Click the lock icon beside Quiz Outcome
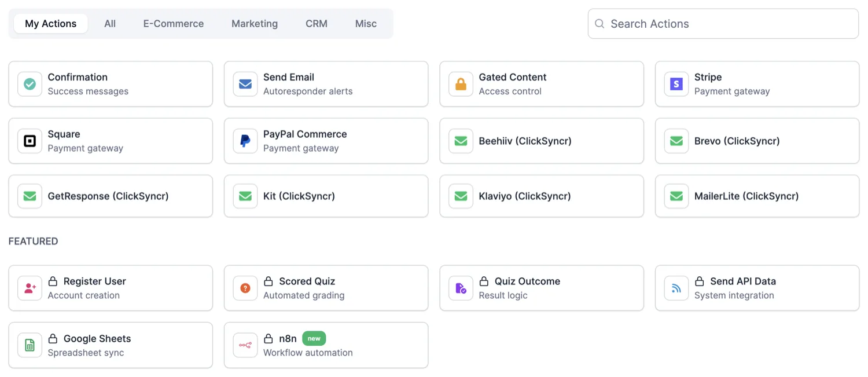This screenshot has height=377, width=868. (x=484, y=281)
